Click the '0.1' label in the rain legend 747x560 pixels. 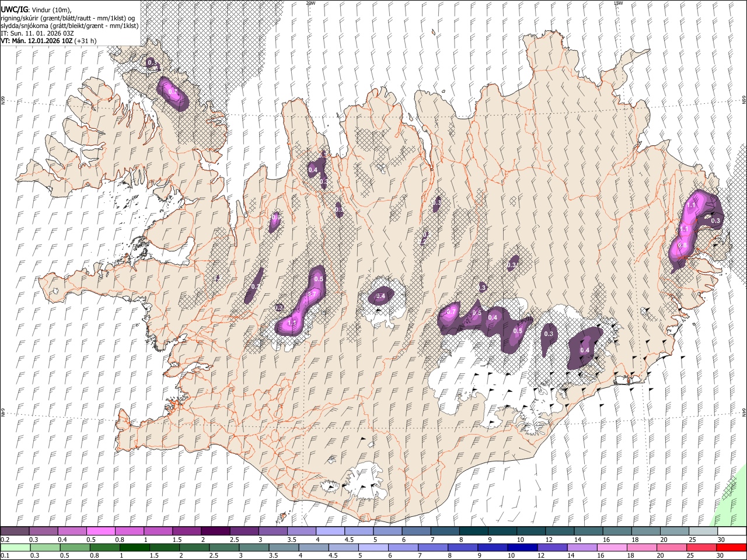point(4,556)
